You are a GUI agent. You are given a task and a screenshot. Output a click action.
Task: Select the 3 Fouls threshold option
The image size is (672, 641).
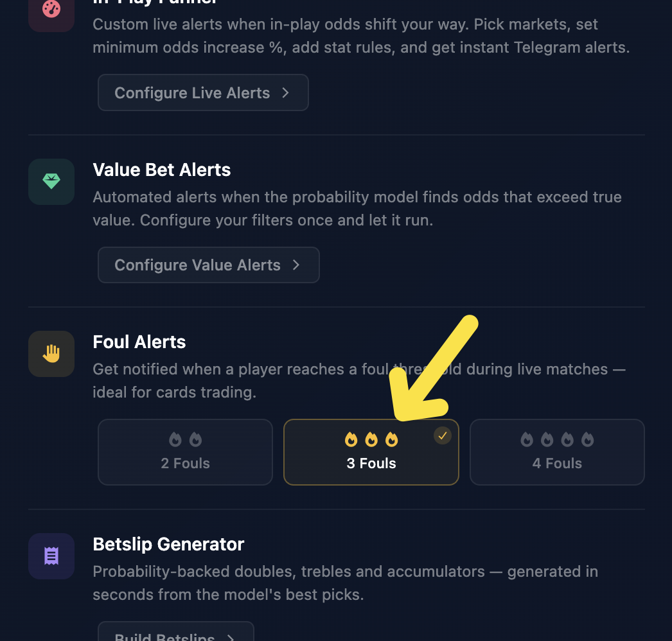[x=371, y=452]
